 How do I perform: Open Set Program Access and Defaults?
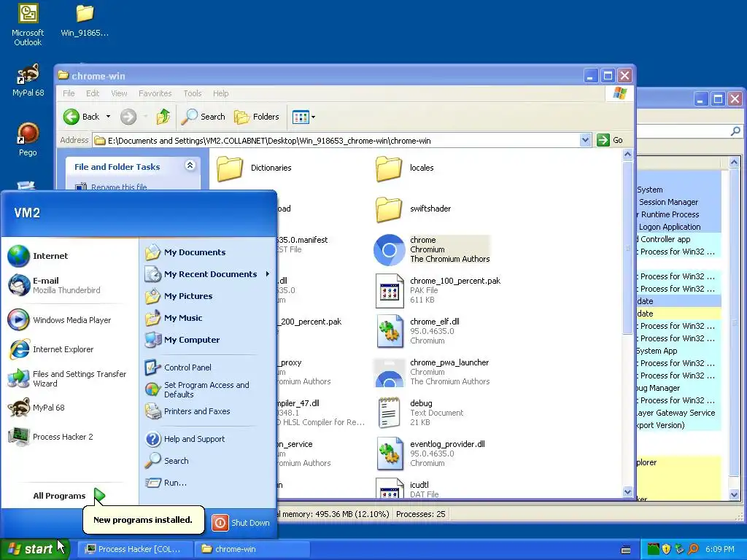(x=197, y=389)
